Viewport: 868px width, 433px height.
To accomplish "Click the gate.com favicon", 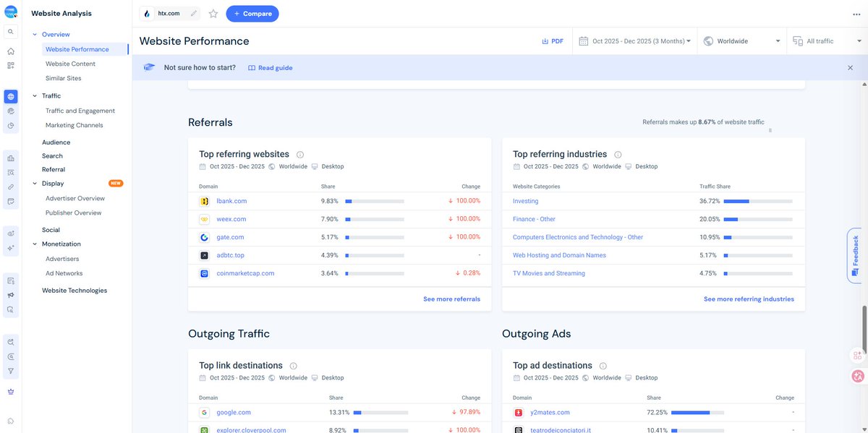I will (204, 237).
